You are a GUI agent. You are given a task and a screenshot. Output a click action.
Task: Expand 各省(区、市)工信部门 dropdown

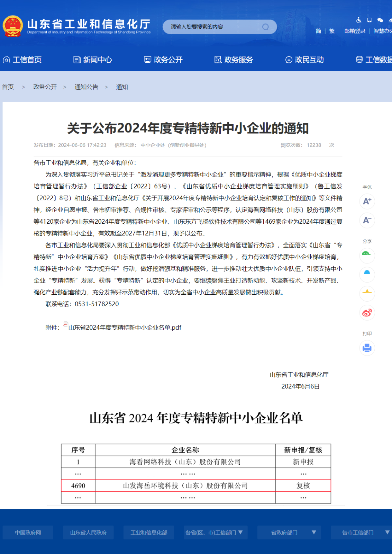click(x=215, y=533)
